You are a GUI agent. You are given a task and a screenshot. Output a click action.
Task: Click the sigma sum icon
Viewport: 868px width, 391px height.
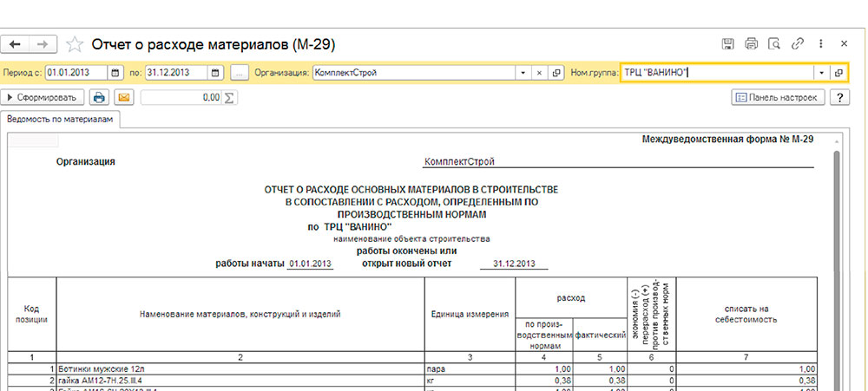point(230,98)
